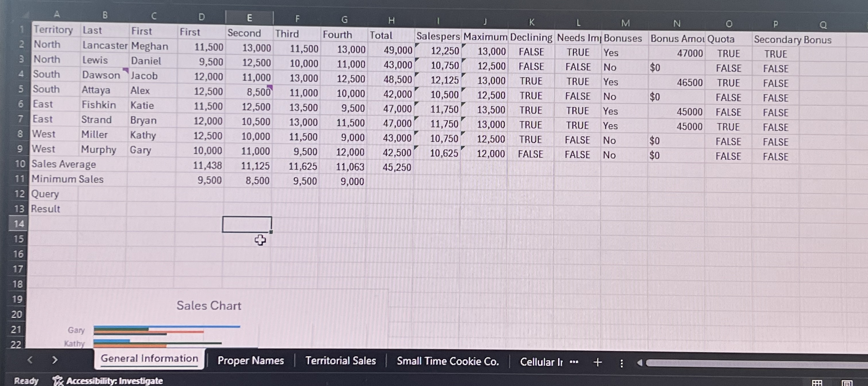Click the Sales Chart title
The width and height of the screenshot is (868, 386).
(x=209, y=306)
